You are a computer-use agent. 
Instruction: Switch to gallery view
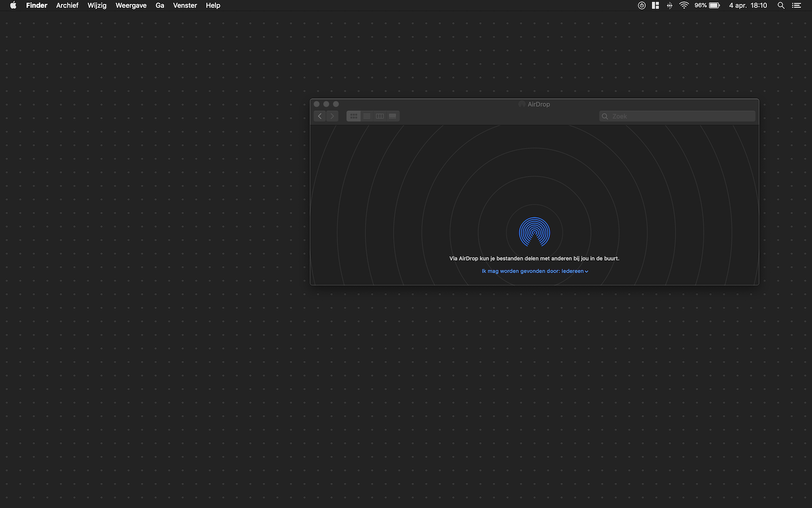click(393, 116)
